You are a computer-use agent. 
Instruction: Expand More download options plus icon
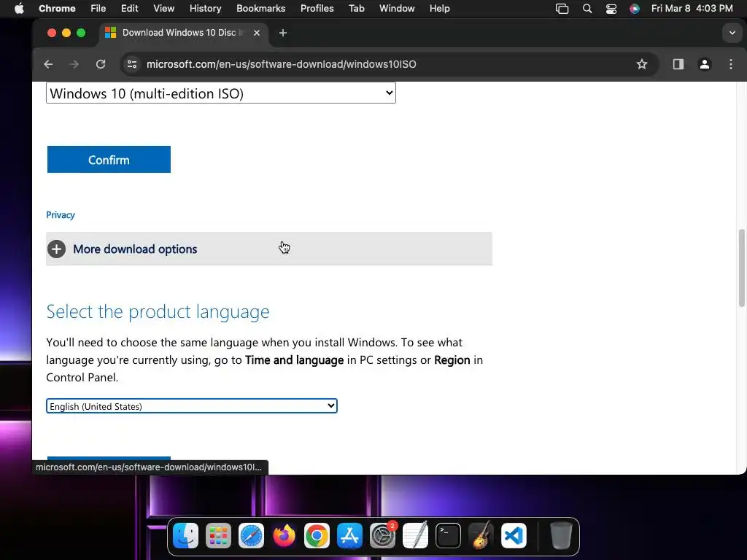click(x=56, y=249)
